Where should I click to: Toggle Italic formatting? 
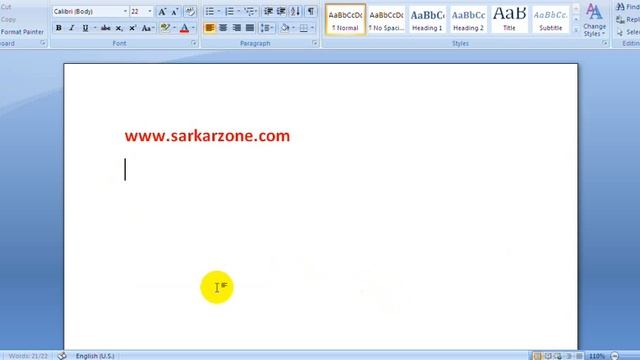[x=72, y=28]
